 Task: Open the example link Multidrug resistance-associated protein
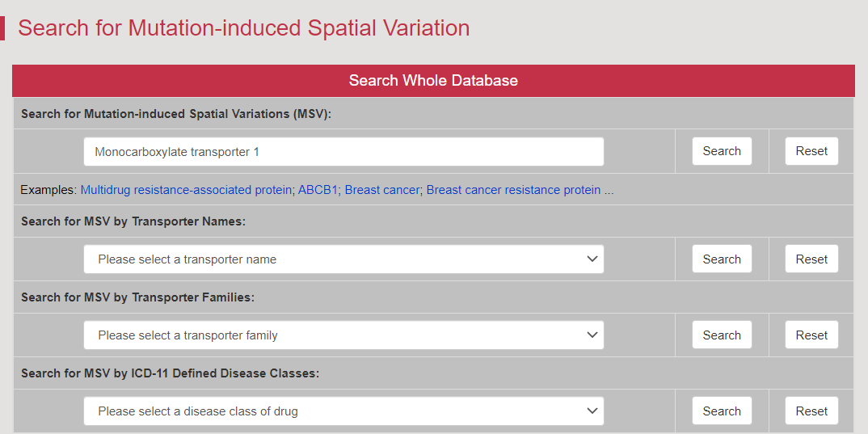[x=186, y=190]
